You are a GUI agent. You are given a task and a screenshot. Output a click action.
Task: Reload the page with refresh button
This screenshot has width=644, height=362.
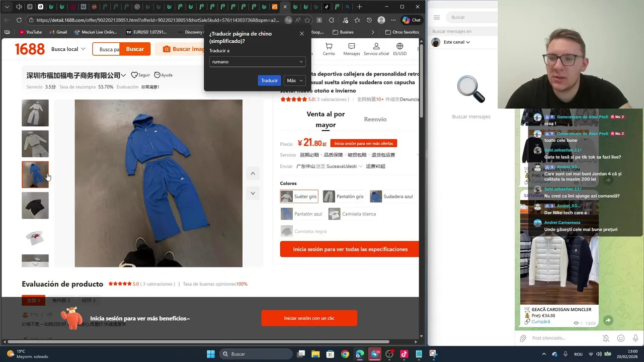pyautogui.click(x=19, y=20)
